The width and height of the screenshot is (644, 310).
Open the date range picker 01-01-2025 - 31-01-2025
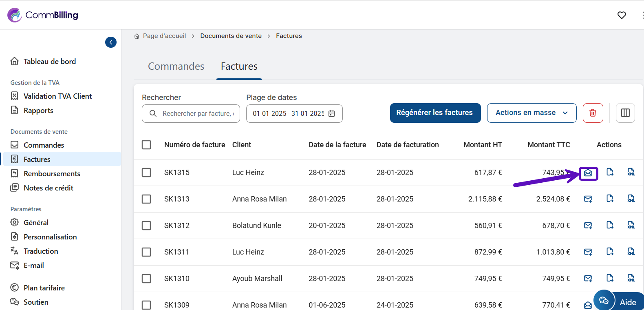289,114
